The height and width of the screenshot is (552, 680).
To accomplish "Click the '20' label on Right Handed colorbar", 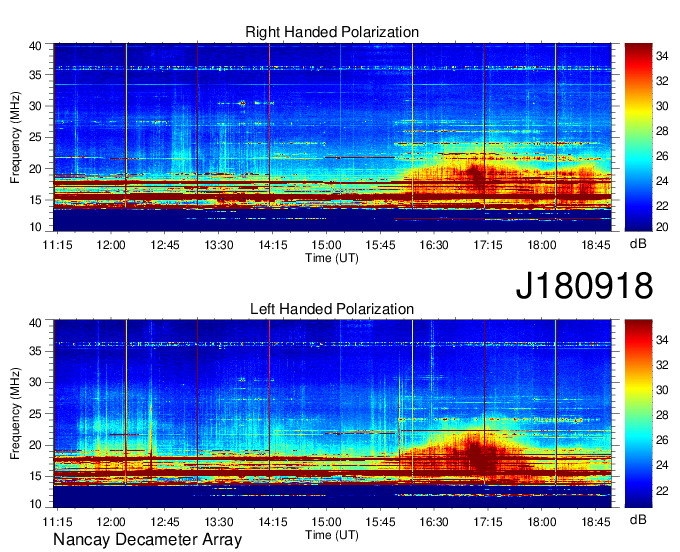I will point(662,227).
